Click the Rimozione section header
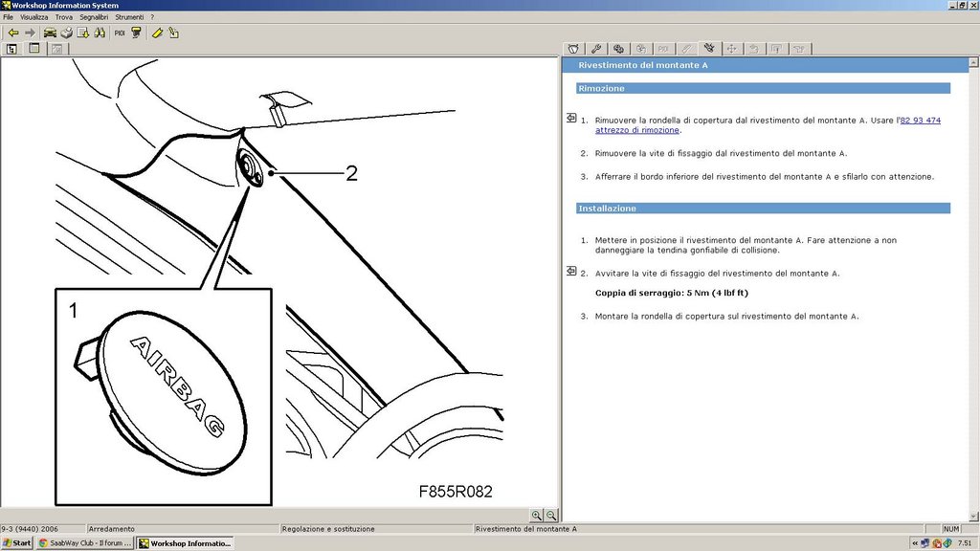Image resolution: width=980 pixels, height=551 pixels. tap(763, 88)
